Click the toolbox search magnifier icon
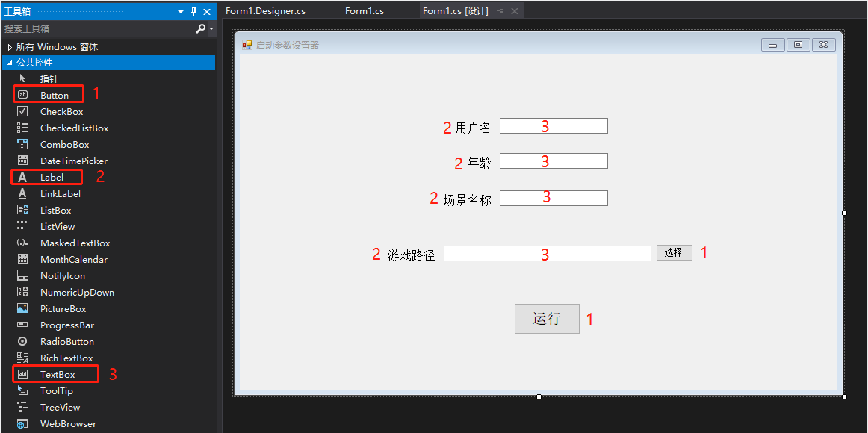 [200, 29]
